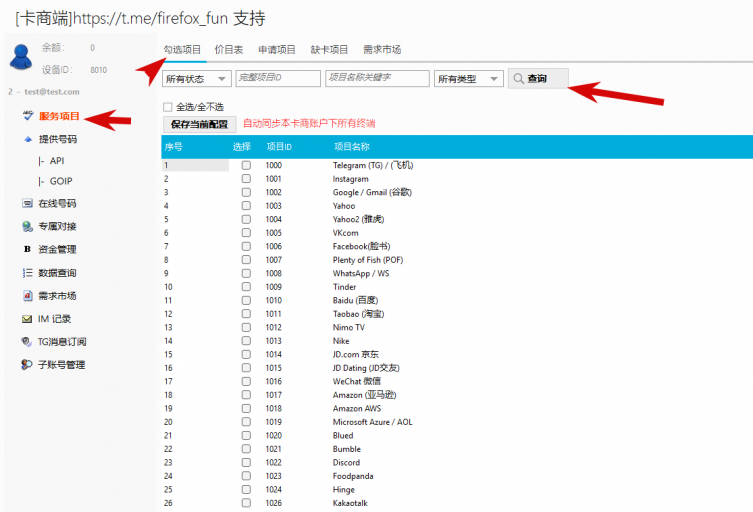Click project ID 1024 for Hinge
The image size is (753, 512).
(274, 489)
